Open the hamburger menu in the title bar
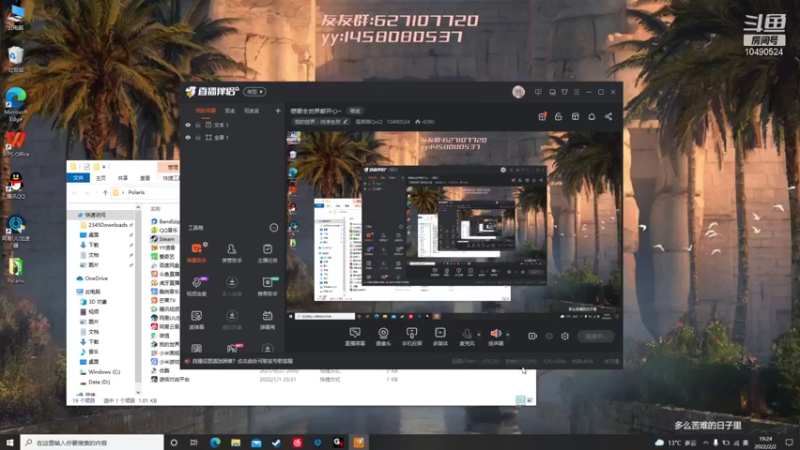Image resolution: width=800 pixels, height=450 pixels. 577,92
